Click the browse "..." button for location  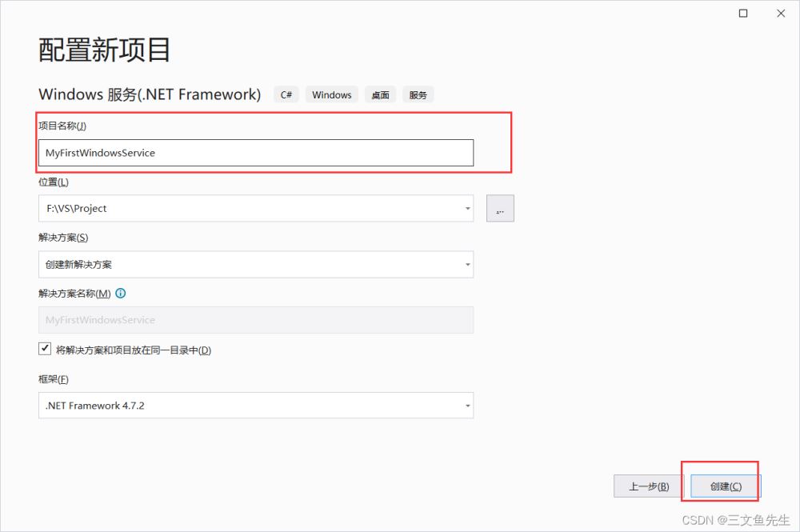click(500, 208)
